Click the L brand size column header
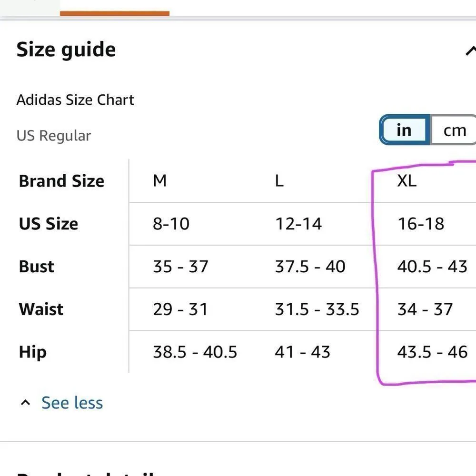This screenshot has width=476, height=476. 279,181
